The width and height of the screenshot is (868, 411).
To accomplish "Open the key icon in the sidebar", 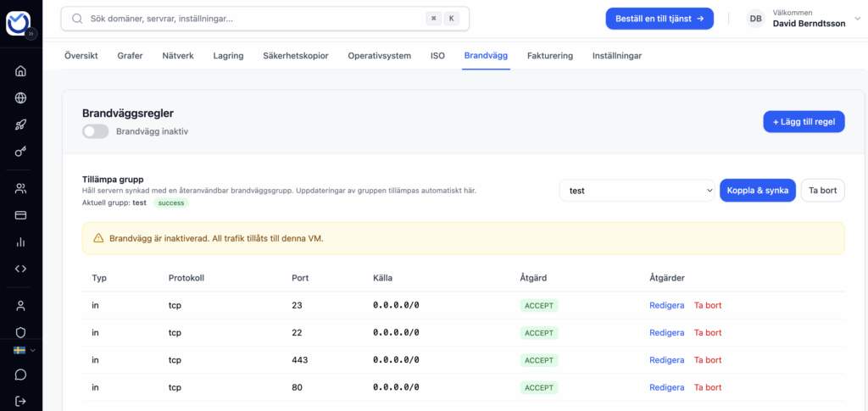I will coord(21,153).
